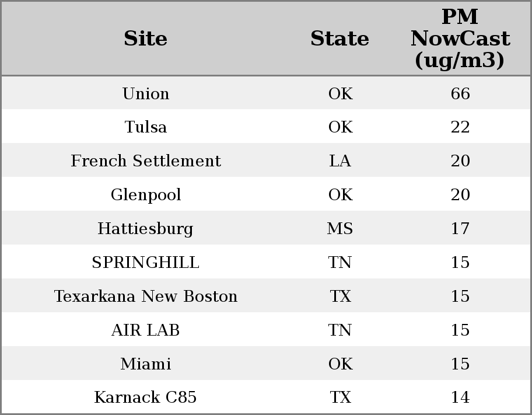Select the Hattiesburg row site cell
The width and height of the screenshot is (532, 415).
click(x=146, y=229)
